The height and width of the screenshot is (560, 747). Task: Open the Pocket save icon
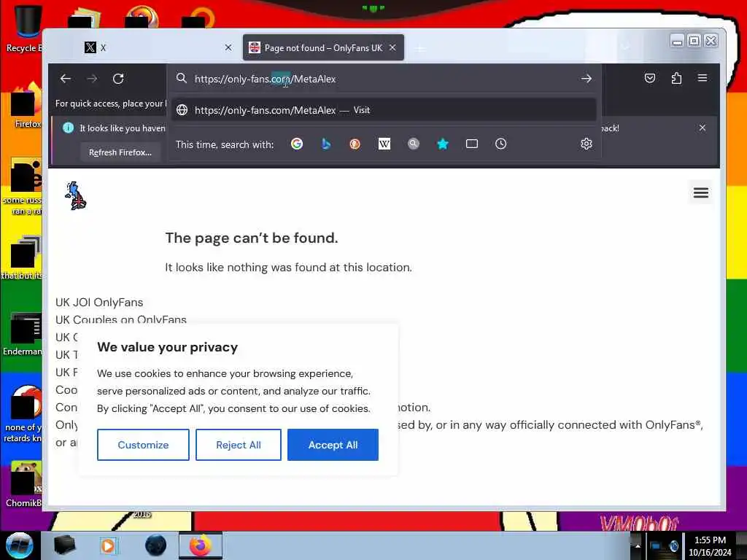(x=650, y=78)
